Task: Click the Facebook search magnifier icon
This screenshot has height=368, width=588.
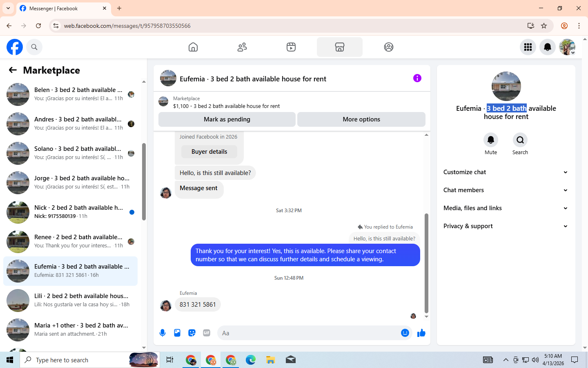Action: pos(34,47)
